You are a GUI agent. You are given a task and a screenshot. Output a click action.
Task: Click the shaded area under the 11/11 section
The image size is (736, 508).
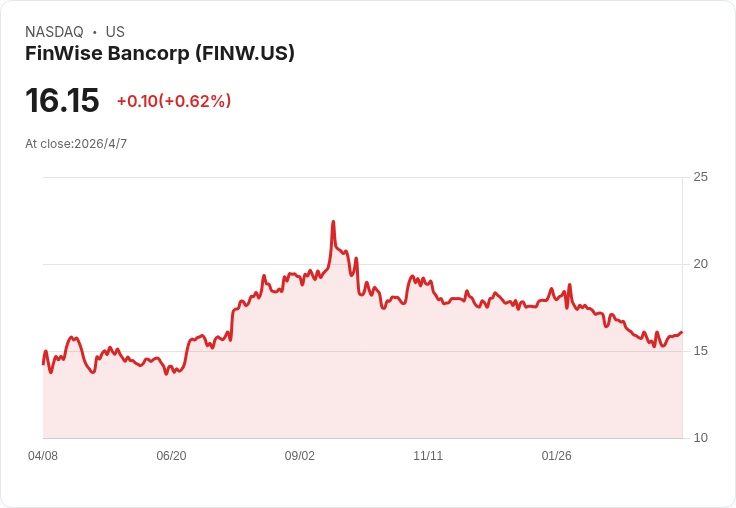point(428,371)
